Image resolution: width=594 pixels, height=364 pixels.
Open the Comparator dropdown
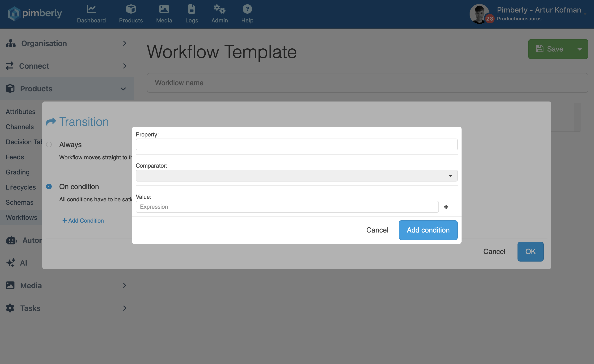pos(296,176)
